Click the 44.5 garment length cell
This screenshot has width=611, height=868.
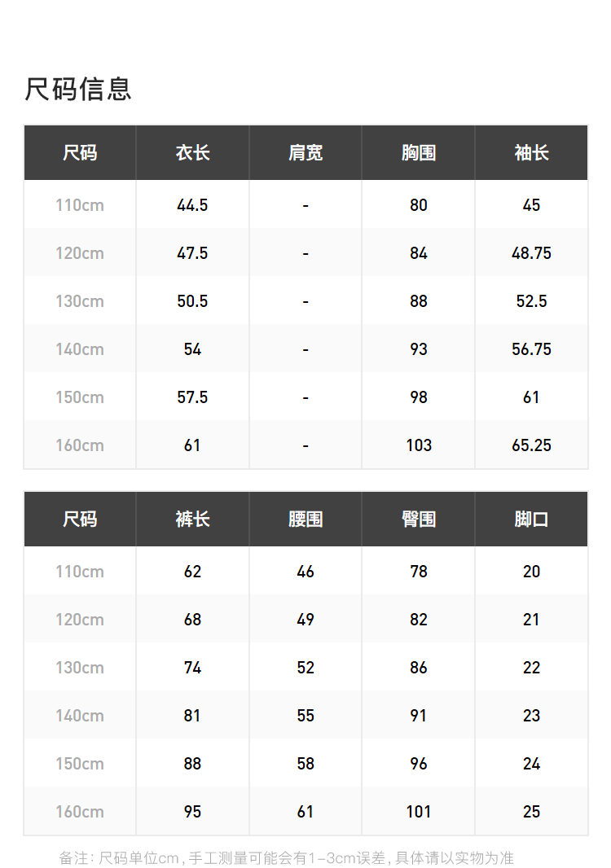(192, 205)
